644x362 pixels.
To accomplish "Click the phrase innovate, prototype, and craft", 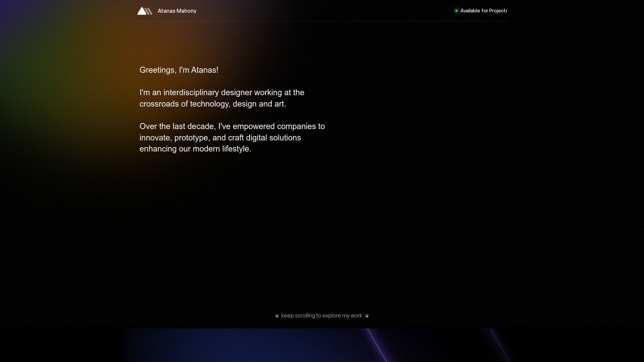I will (x=191, y=138).
